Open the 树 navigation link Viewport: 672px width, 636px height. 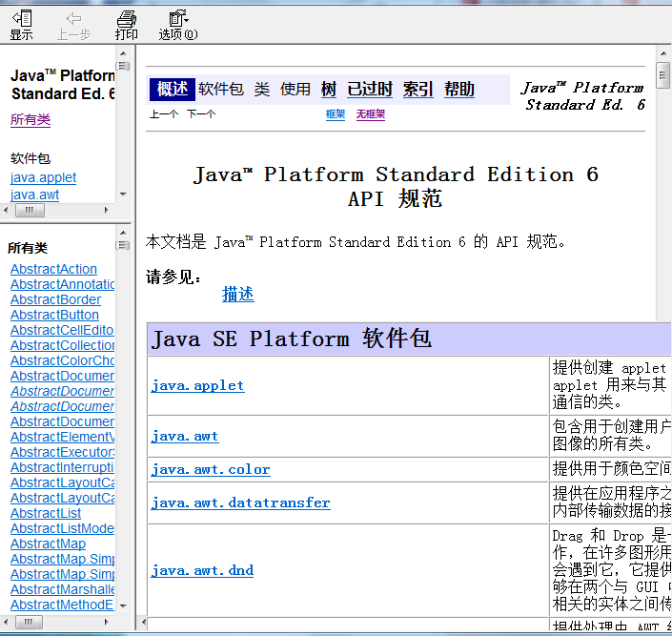[x=328, y=90]
